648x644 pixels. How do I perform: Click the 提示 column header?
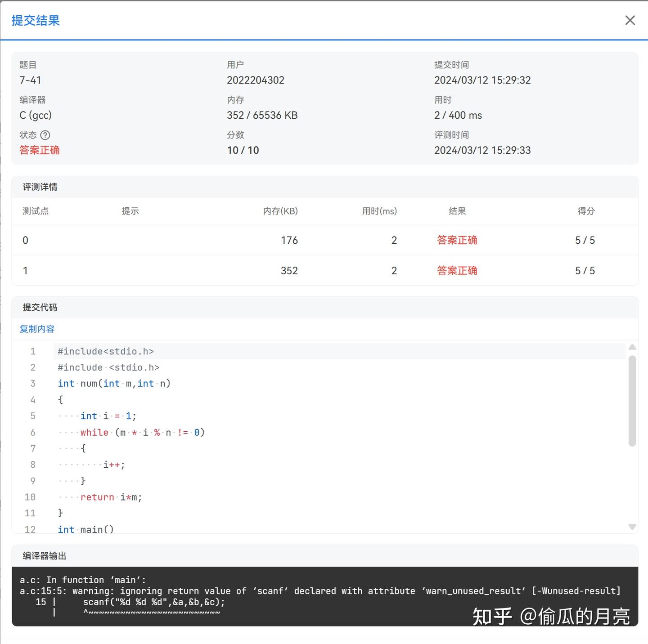pos(130,211)
